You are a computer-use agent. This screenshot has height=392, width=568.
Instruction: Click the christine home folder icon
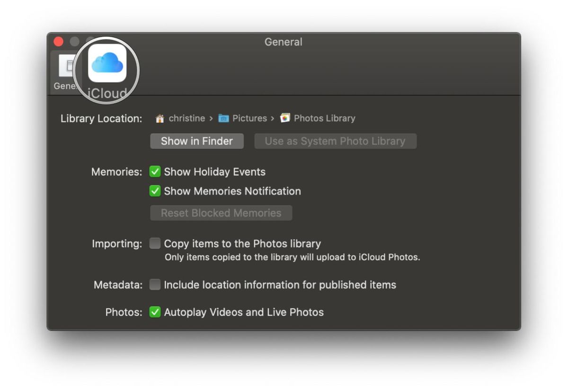click(160, 118)
